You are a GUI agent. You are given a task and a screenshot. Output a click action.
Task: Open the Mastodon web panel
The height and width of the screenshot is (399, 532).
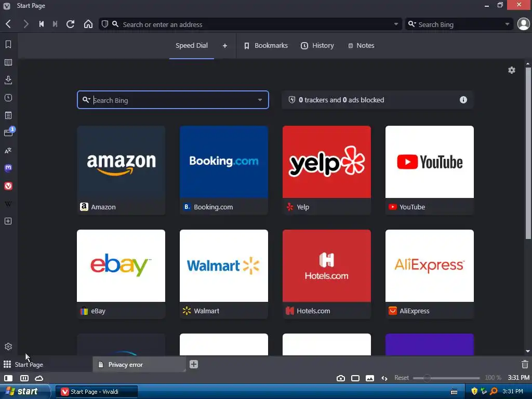pos(8,168)
